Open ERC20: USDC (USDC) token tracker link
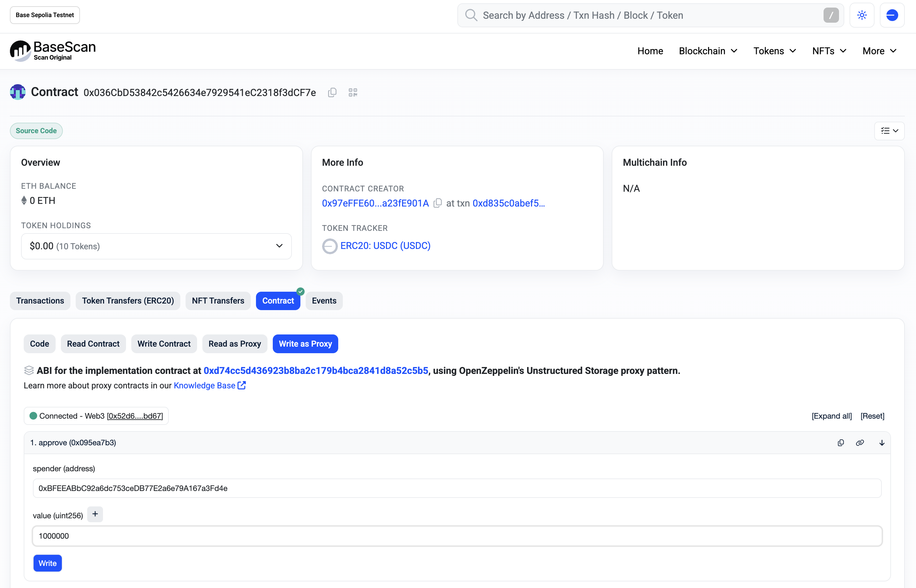Screen dimensions: 916x588 click(385, 246)
